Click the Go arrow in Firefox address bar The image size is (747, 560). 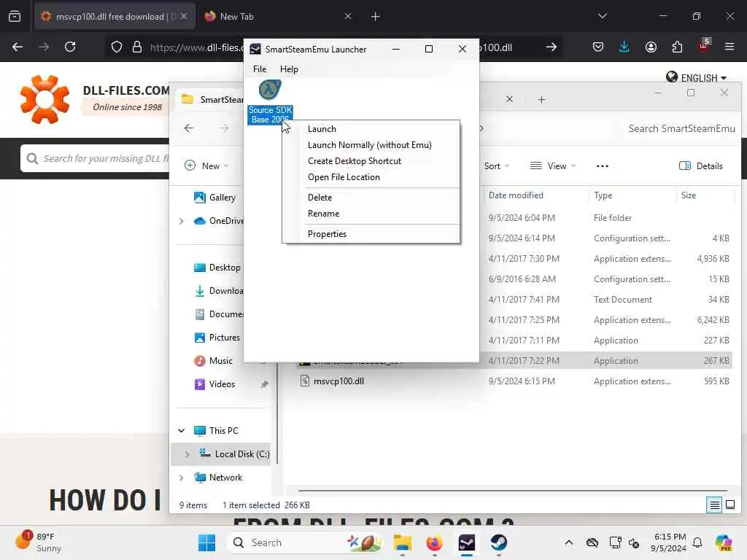pyautogui.click(x=551, y=47)
